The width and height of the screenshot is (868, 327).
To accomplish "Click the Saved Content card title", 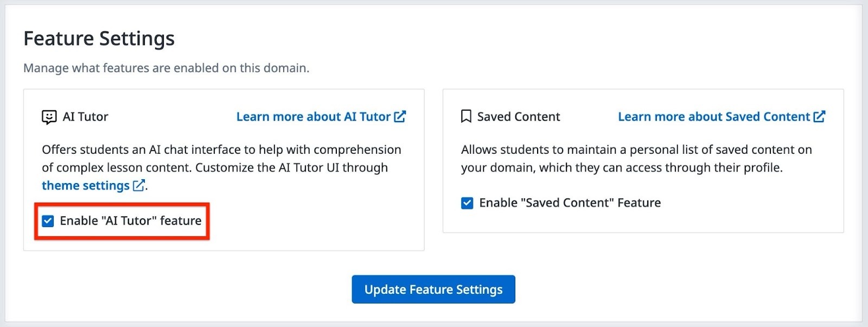I will coord(519,117).
